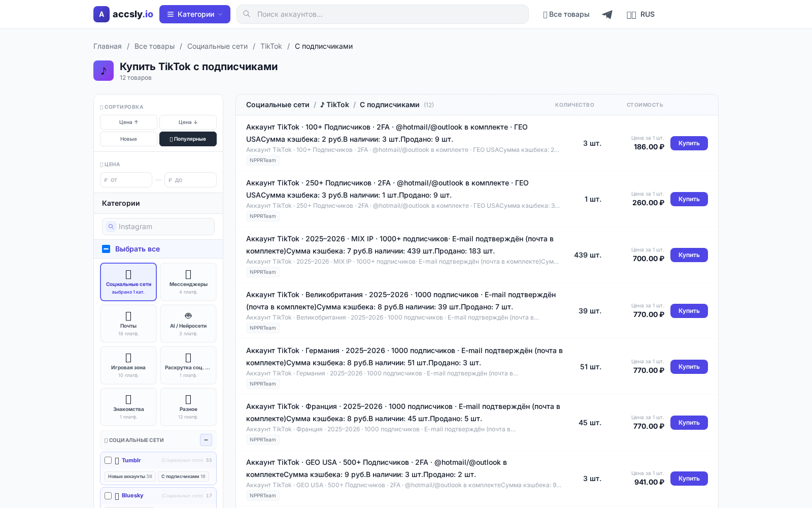Collapse the Социальные сети section with minus button

pyautogui.click(x=206, y=440)
